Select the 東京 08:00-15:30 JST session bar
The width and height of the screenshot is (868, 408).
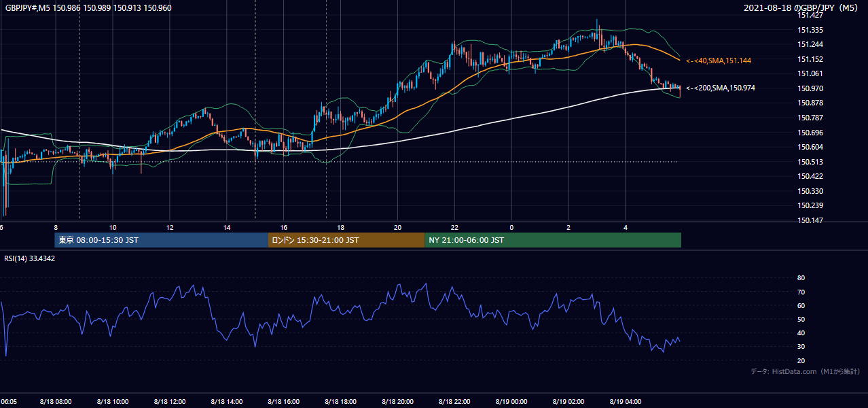[x=162, y=240]
